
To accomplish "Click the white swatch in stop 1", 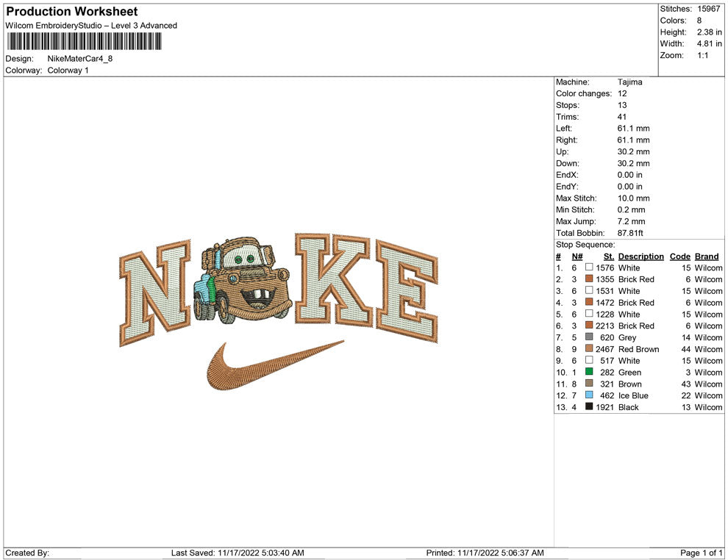I will coord(589,268).
